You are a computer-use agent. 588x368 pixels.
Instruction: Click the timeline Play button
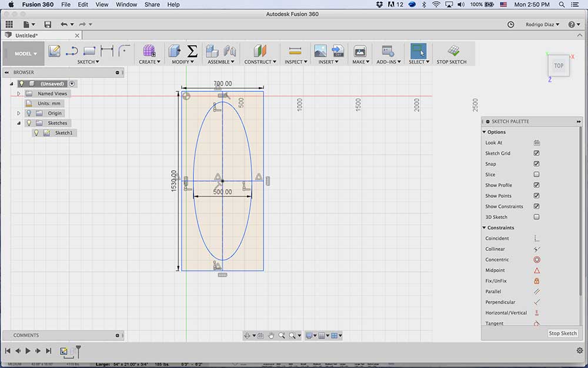[x=28, y=351]
